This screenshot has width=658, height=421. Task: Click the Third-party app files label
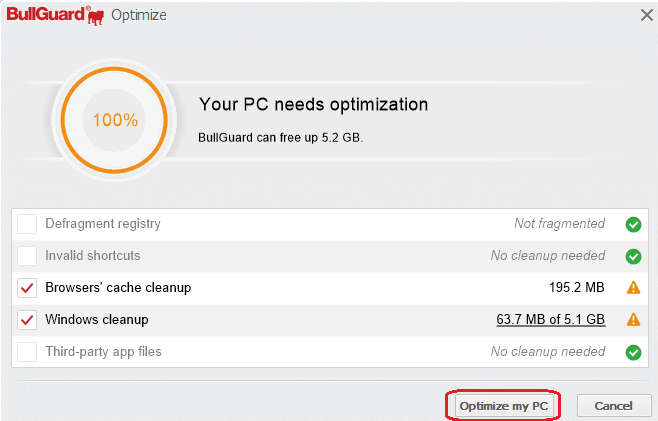[x=103, y=351]
